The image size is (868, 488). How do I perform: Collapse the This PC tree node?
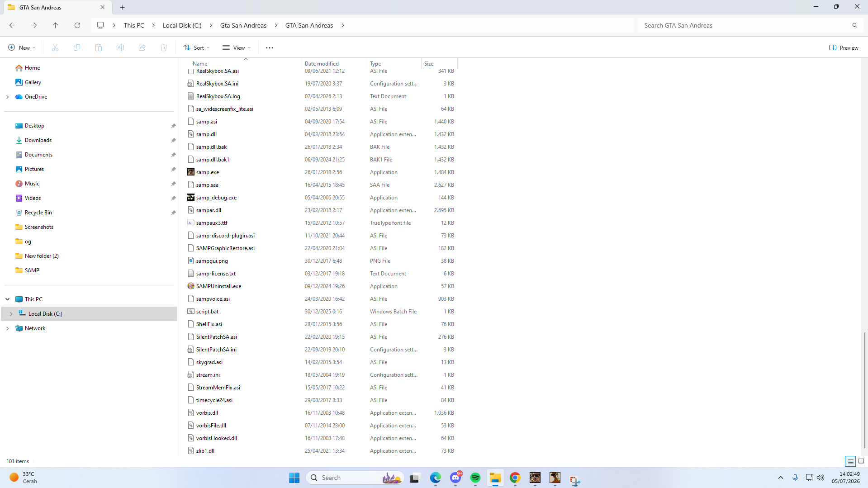pos(7,299)
